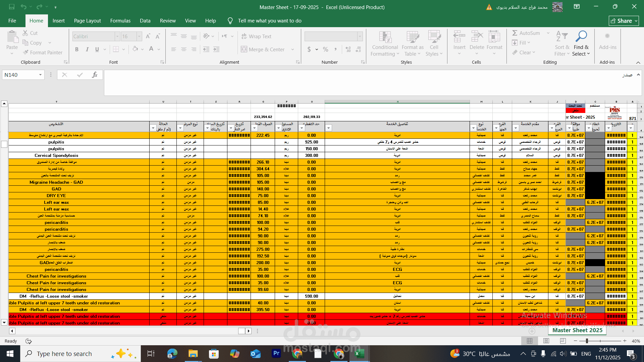Increase font size with larger A icon

pyautogui.click(x=148, y=36)
